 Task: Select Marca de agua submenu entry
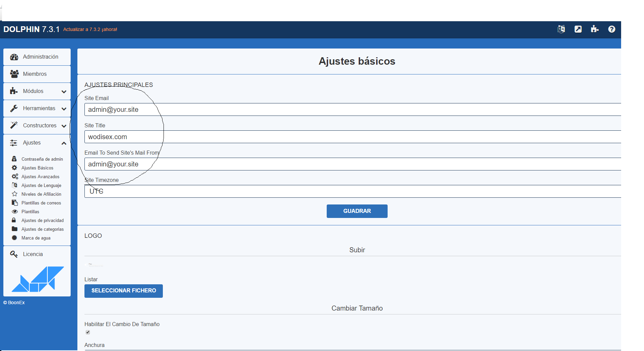coord(36,238)
